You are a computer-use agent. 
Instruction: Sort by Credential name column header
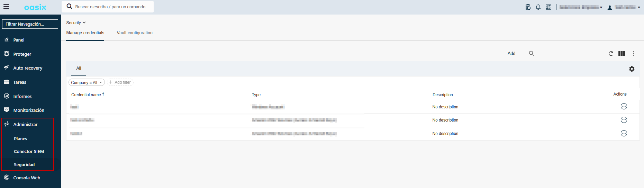[x=87, y=95]
